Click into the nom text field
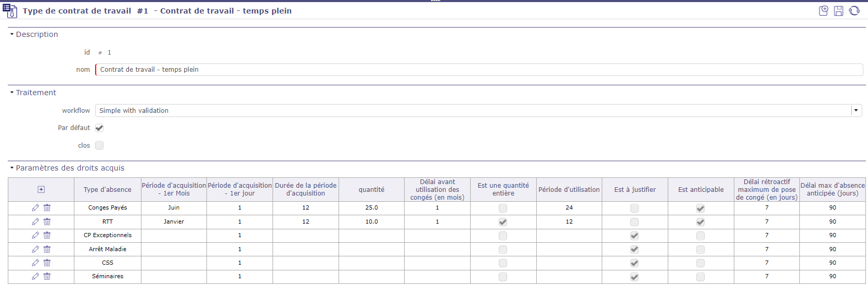 click(478, 70)
